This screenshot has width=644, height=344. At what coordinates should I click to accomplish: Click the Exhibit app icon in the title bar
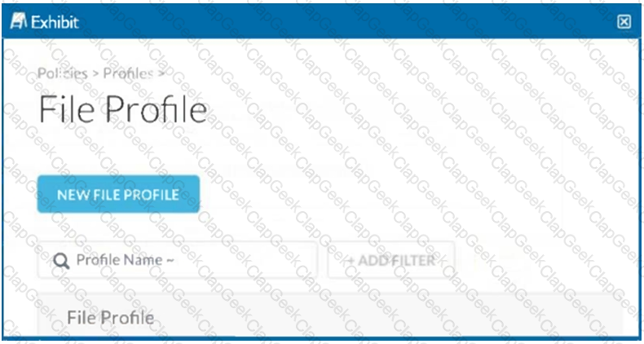point(19,22)
